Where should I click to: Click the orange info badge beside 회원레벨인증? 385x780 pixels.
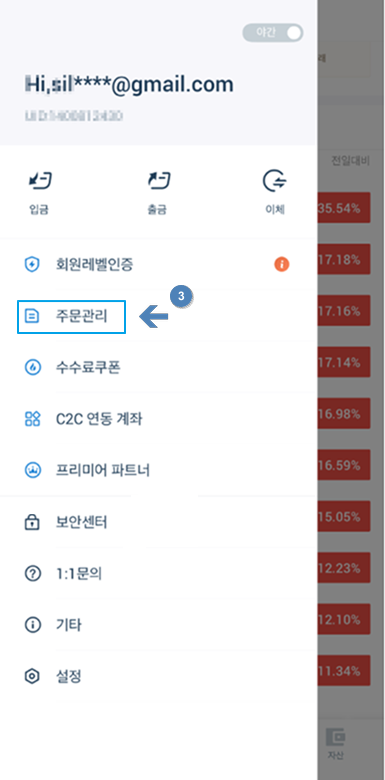point(282,264)
